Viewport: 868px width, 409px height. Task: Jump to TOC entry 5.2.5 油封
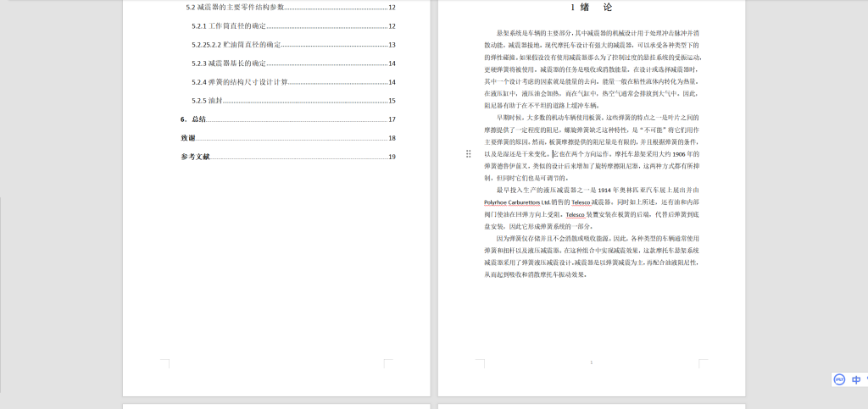point(294,101)
